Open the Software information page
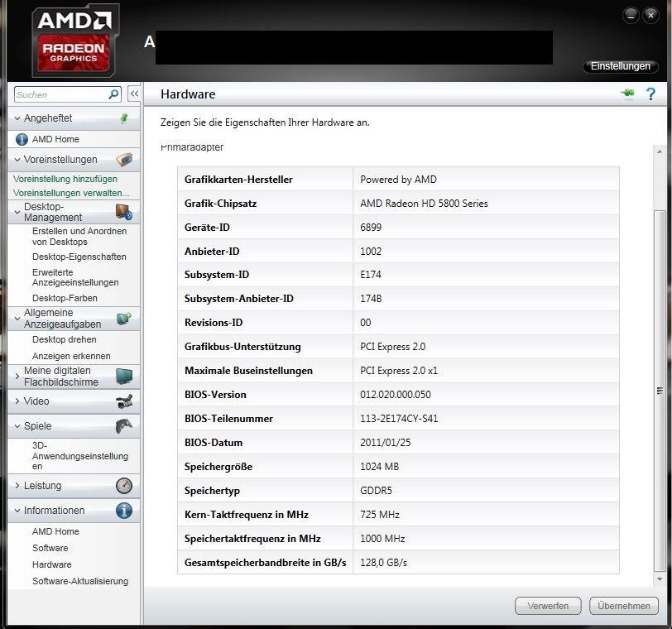The width and height of the screenshot is (672, 629). 50,548
